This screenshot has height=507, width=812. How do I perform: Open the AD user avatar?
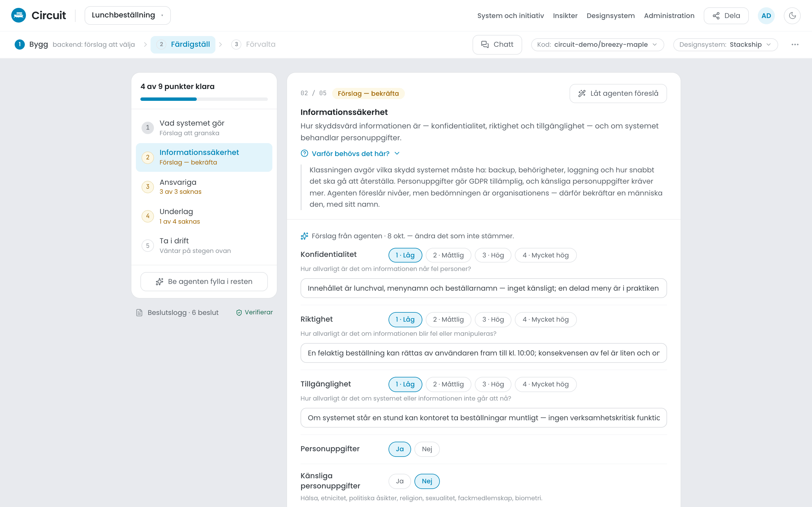click(x=766, y=15)
